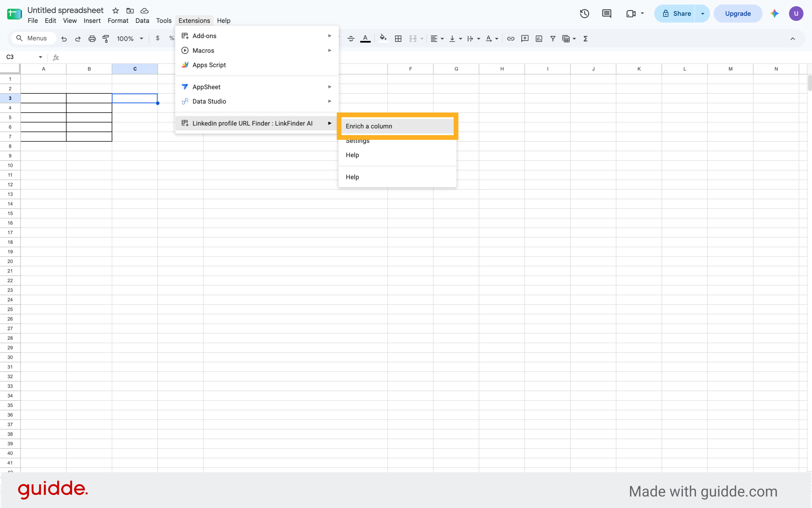Click the vertical scrollbar thumb

tap(809, 83)
